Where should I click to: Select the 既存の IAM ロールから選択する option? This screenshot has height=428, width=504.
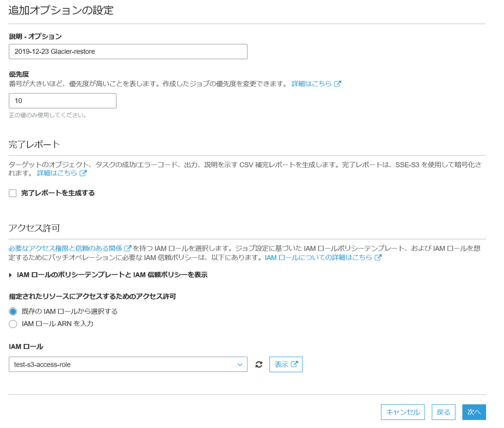13,311
